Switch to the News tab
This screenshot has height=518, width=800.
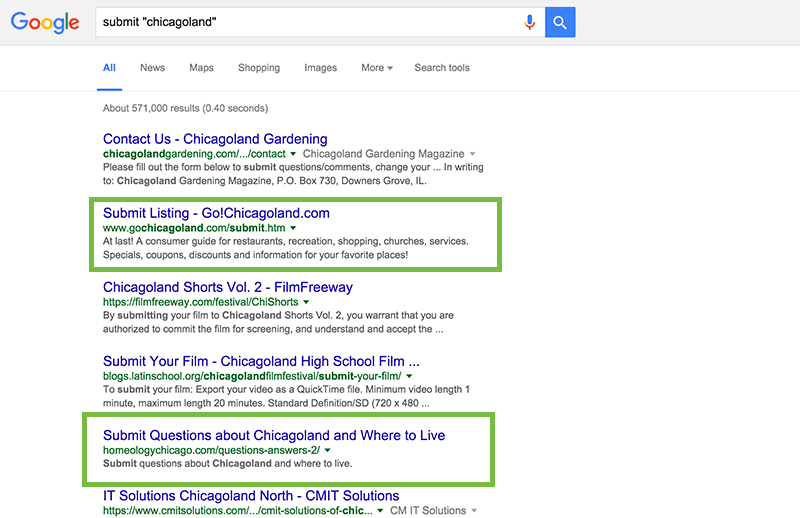tap(152, 68)
